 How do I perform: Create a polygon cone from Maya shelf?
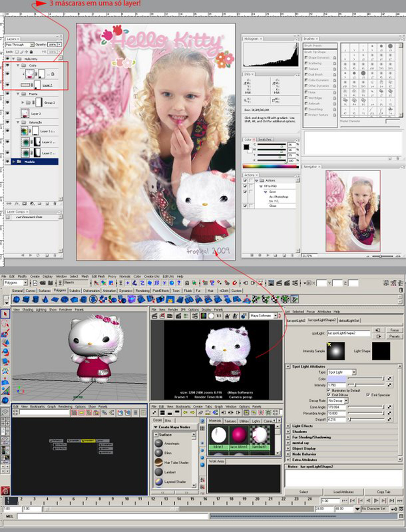coord(45,299)
